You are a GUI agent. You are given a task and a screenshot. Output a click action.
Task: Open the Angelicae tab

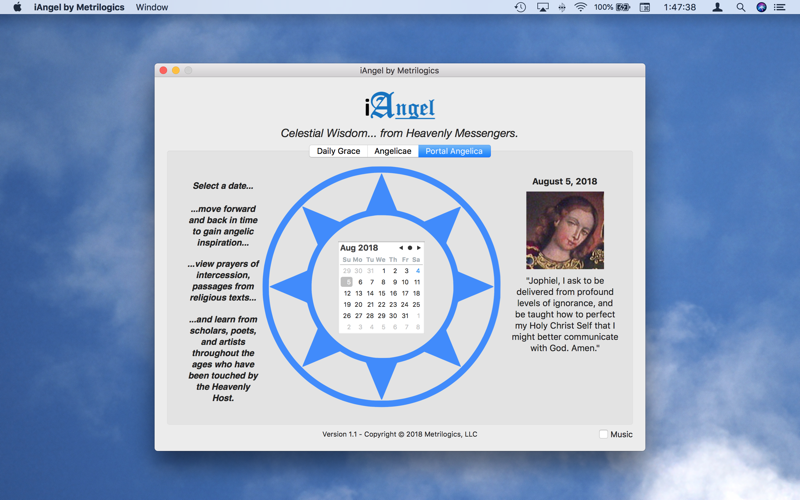pos(392,151)
